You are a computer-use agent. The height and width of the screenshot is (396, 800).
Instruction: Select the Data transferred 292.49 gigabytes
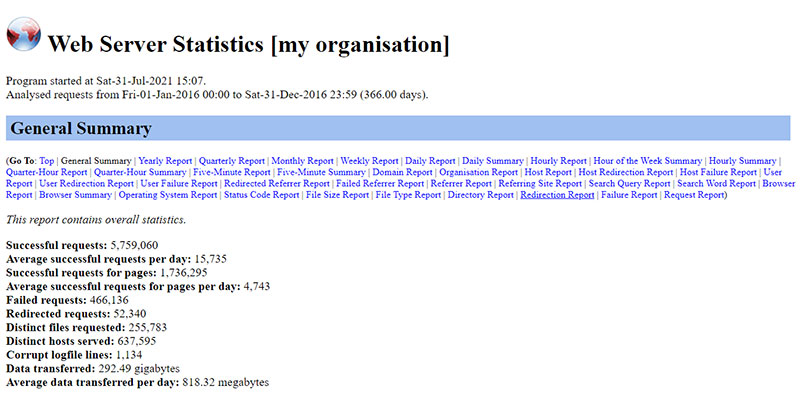click(x=139, y=368)
